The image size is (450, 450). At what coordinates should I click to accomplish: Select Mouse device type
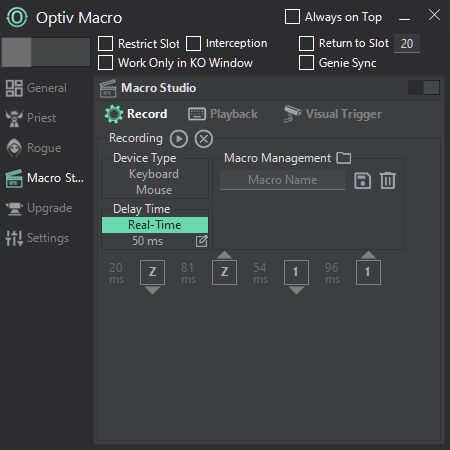coord(154,190)
